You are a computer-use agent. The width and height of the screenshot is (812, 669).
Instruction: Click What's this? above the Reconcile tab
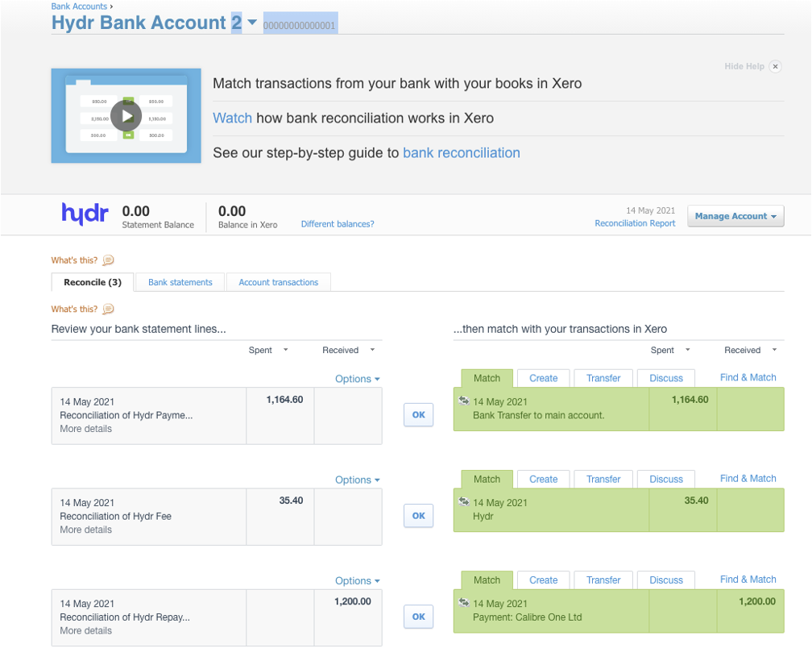click(74, 260)
